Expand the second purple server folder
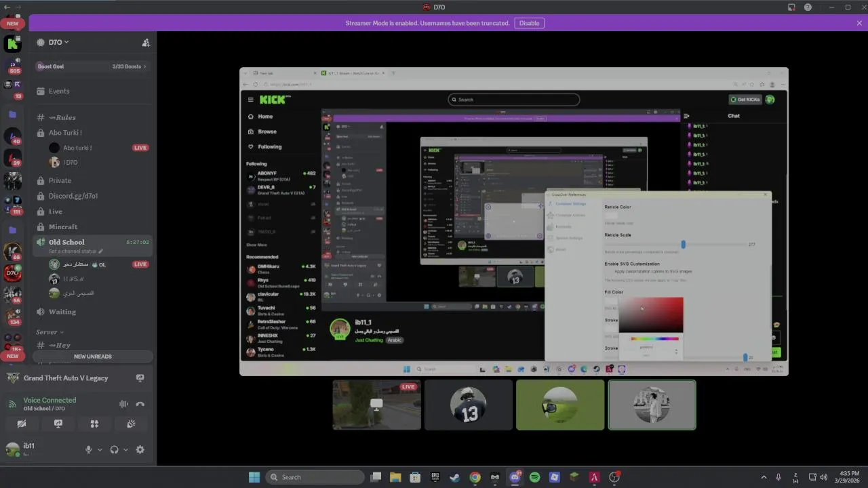The image size is (868, 488). 12,230
